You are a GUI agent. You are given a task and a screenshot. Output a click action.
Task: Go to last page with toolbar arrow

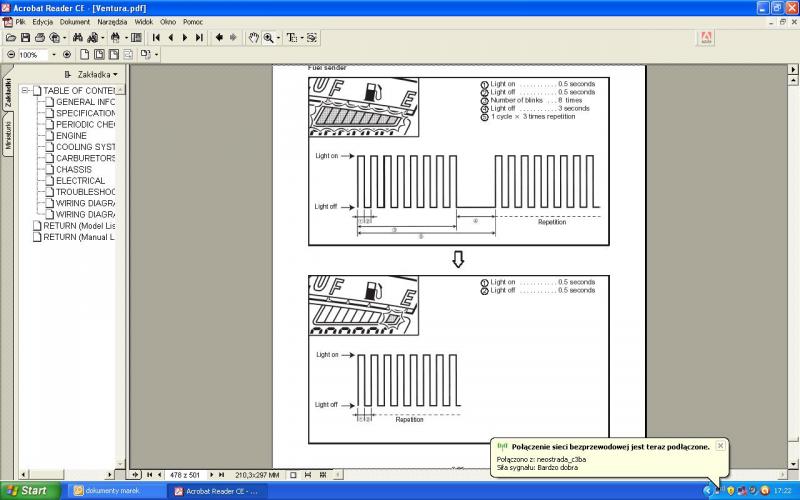[x=199, y=37]
